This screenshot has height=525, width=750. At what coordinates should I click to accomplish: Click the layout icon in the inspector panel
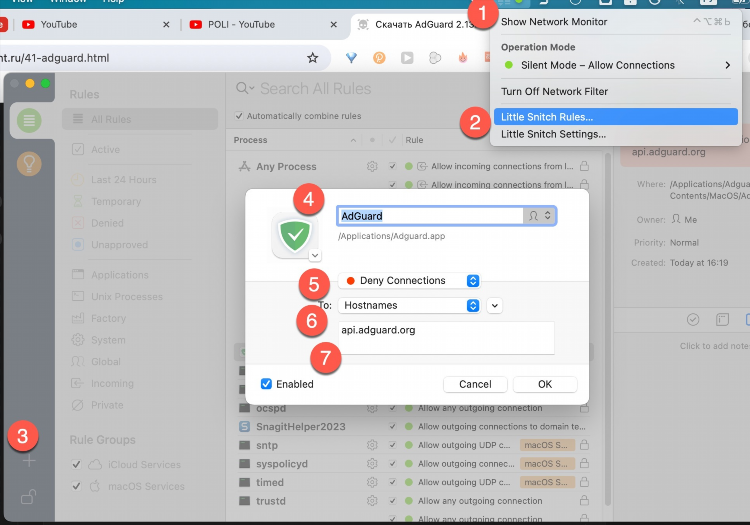click(722, 319)
